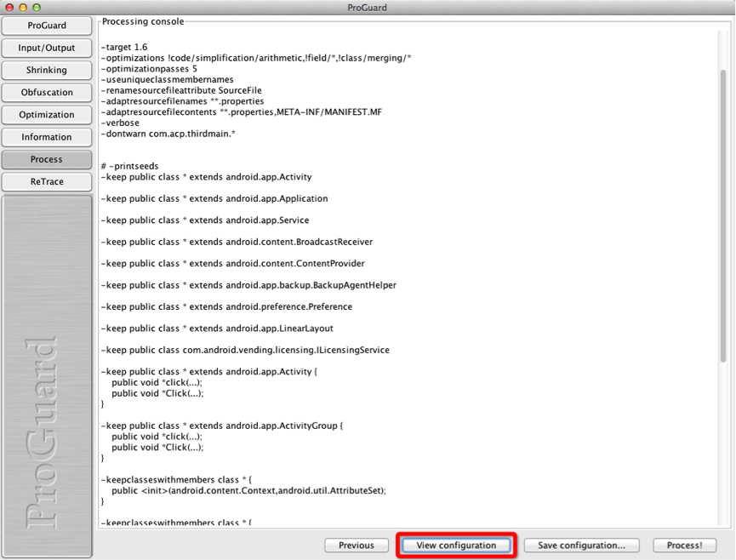The height and width of the screenshot is (560, 736).
Task: Click the '-useuniqueclassmembernames' line
Action: point(167,79)
